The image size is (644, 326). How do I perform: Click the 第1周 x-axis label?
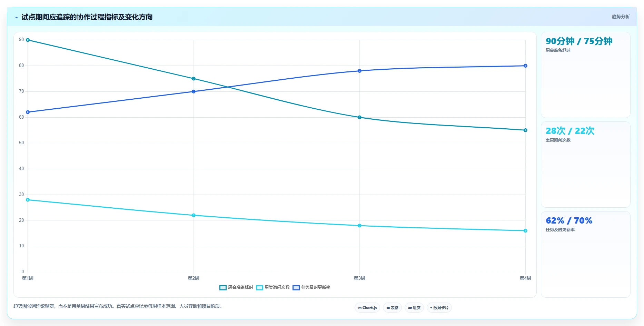[28, 278]
